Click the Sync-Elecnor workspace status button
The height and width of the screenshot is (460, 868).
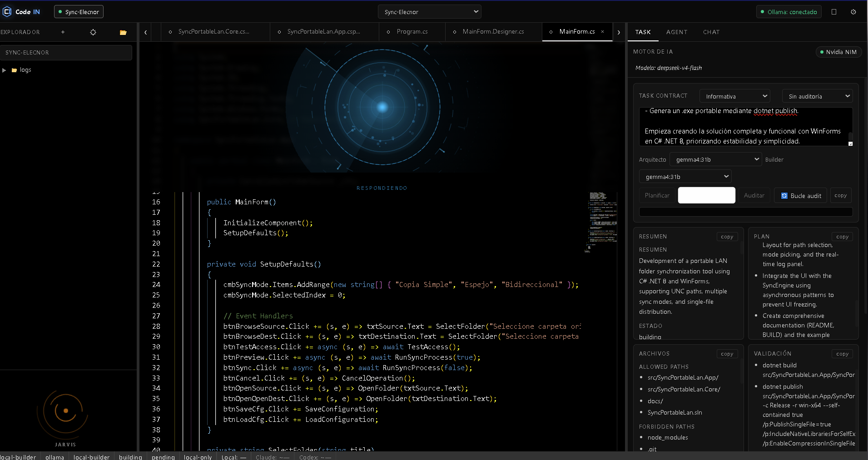tap(79, 12)
